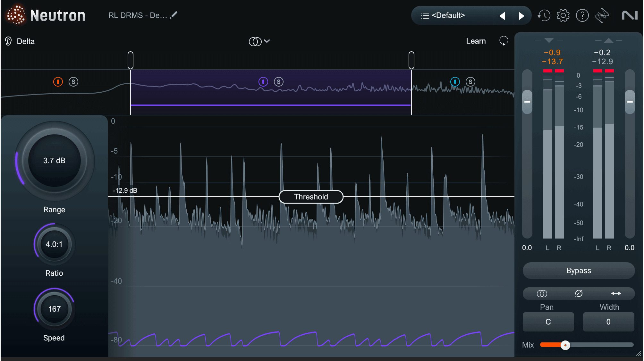Toggle the Delta ear icon

tap(8, 41)
